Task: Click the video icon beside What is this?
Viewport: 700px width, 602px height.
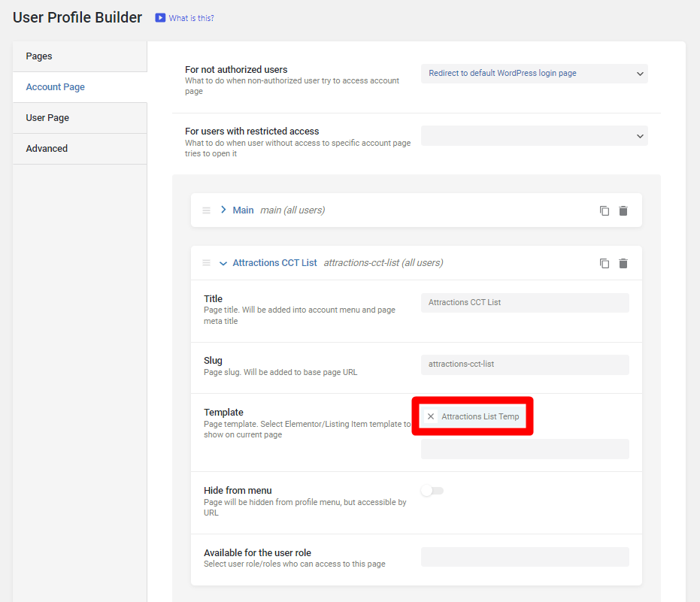Action: pyautogui.click(x=160, y=18)
